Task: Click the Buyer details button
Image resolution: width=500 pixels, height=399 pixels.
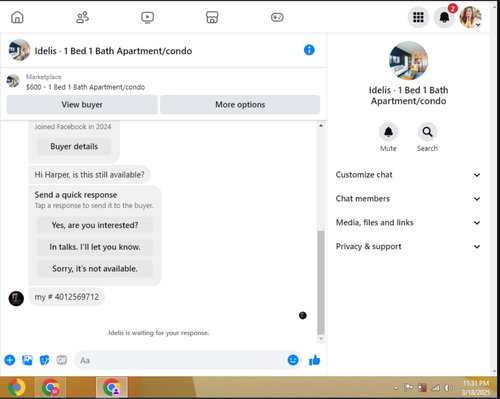Action: pyautogui.click(x=74, y=146)
